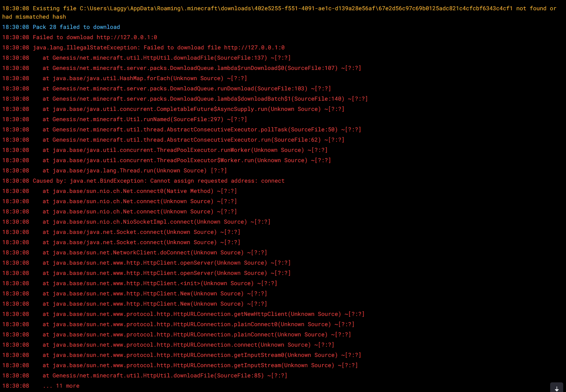
Task: Click the scroll-to-bottom arrow button
Action: coord(556,388)
